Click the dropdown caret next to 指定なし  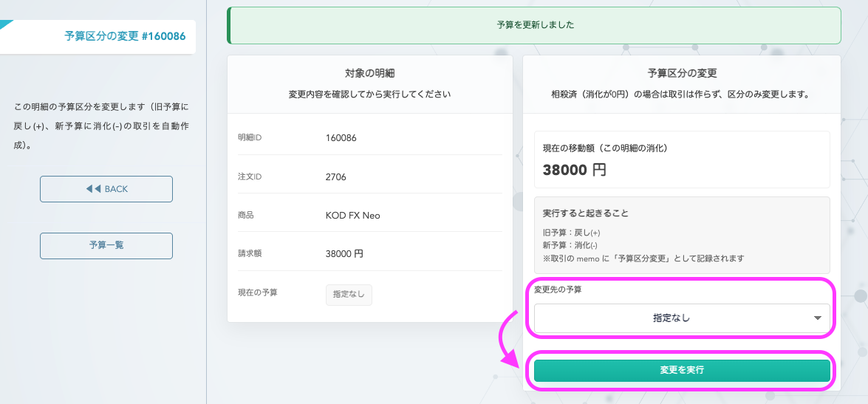click(817, 318)
